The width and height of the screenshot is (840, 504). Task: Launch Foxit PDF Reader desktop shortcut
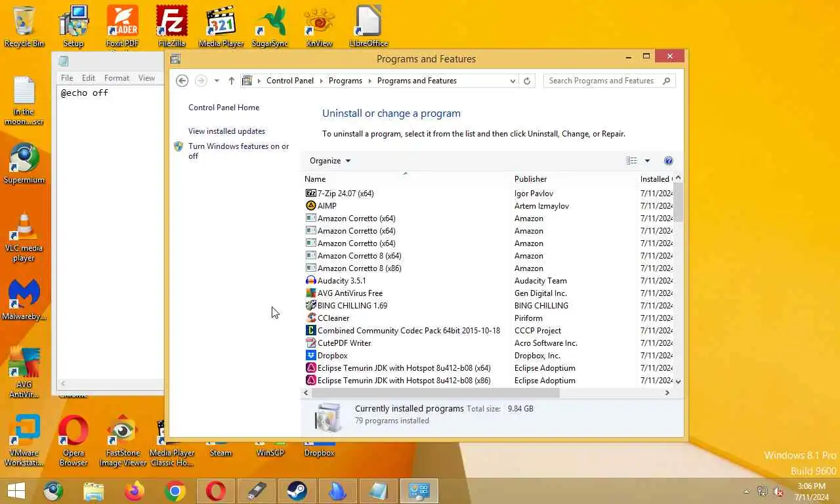(122, 26)
